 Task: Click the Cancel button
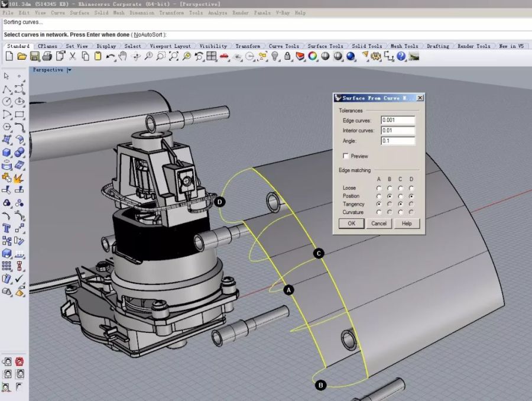[x=379, y=224]
